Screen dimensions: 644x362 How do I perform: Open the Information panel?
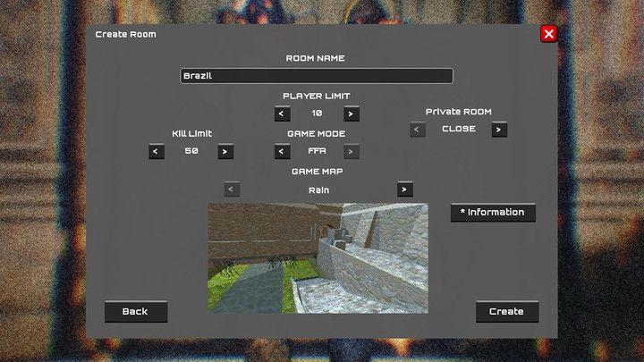(493, 213)
